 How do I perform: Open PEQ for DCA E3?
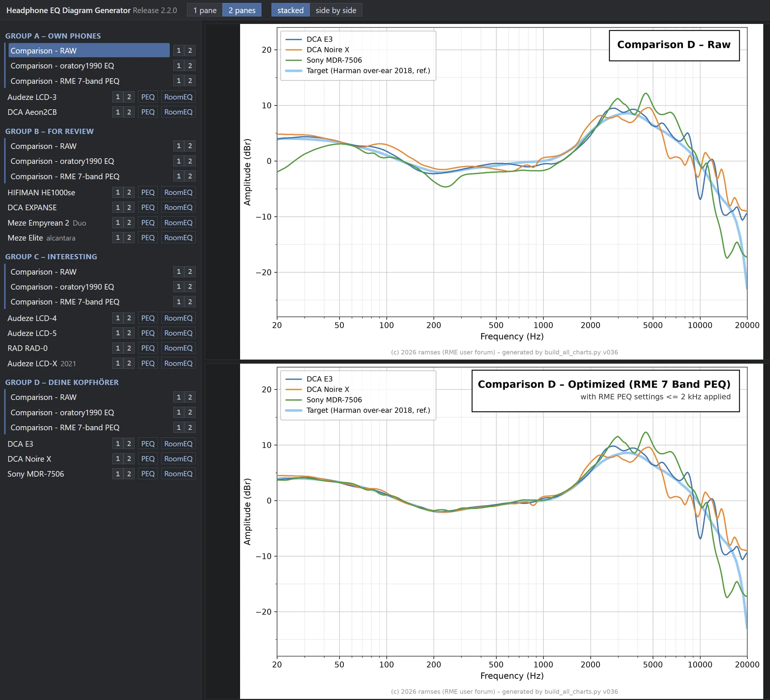coord(148,444)
